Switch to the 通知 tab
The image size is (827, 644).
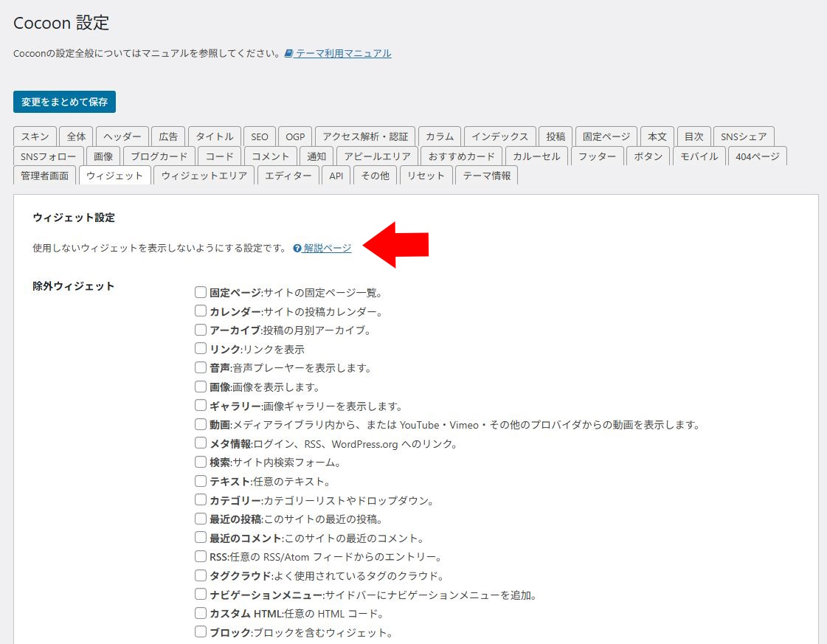[316, 156]
